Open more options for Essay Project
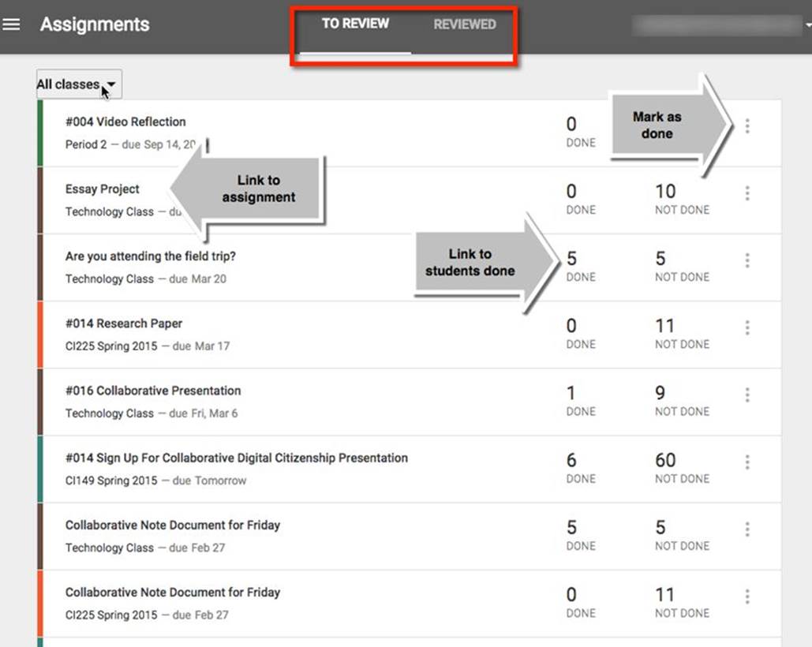 (x=747, y=193)
